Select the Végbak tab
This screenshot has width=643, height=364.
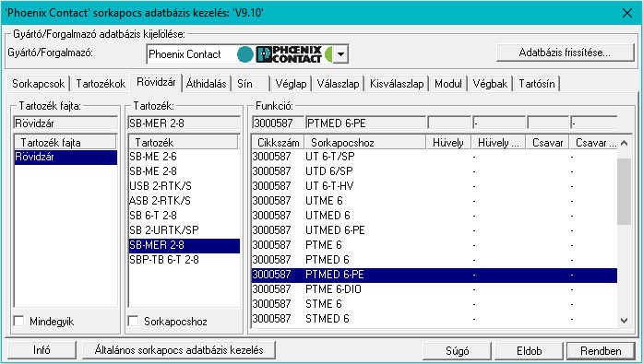(490, 84)
